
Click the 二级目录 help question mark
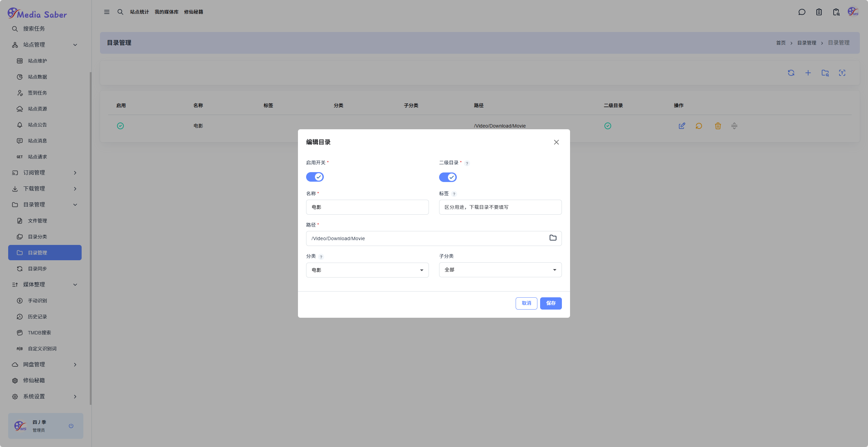(467, 163)
